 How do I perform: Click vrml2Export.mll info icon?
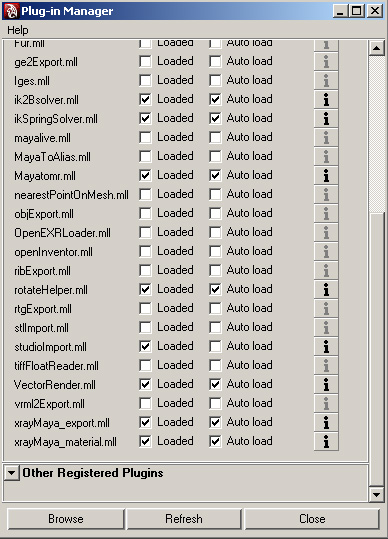(326, 404)
